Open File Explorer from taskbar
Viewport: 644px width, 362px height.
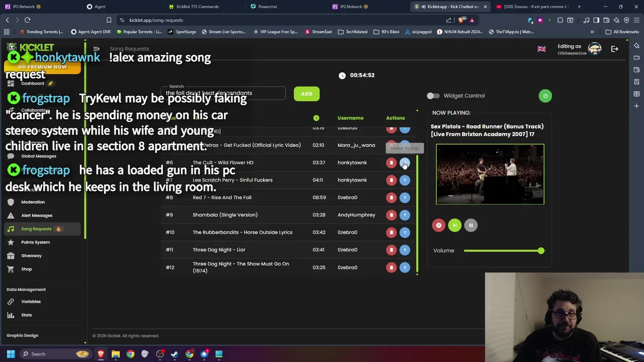(116, 354)
